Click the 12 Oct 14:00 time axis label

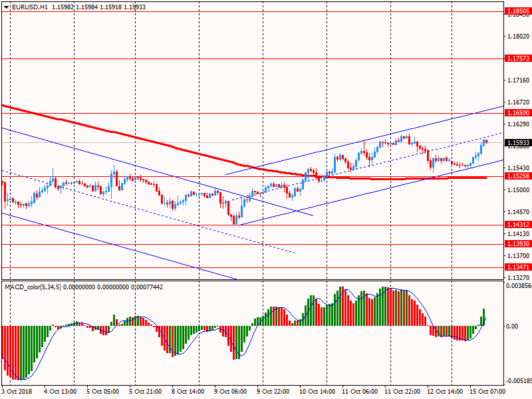point(445,391)
